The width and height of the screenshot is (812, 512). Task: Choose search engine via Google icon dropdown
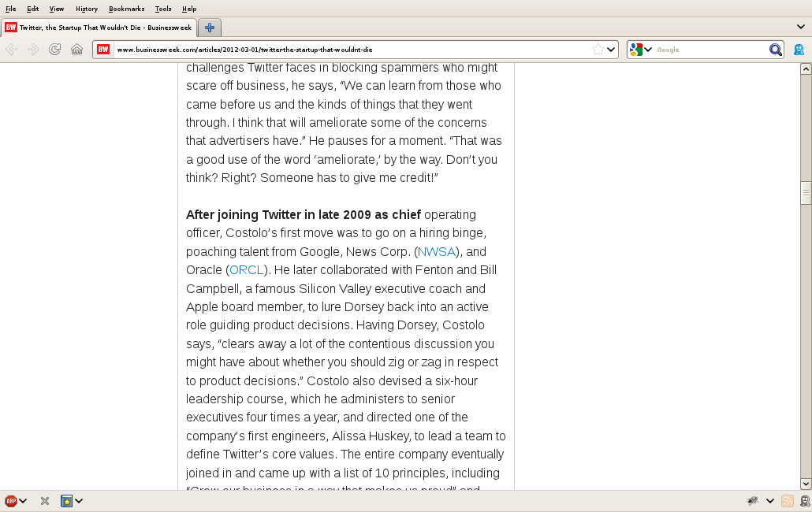click(x=641, y=50)
